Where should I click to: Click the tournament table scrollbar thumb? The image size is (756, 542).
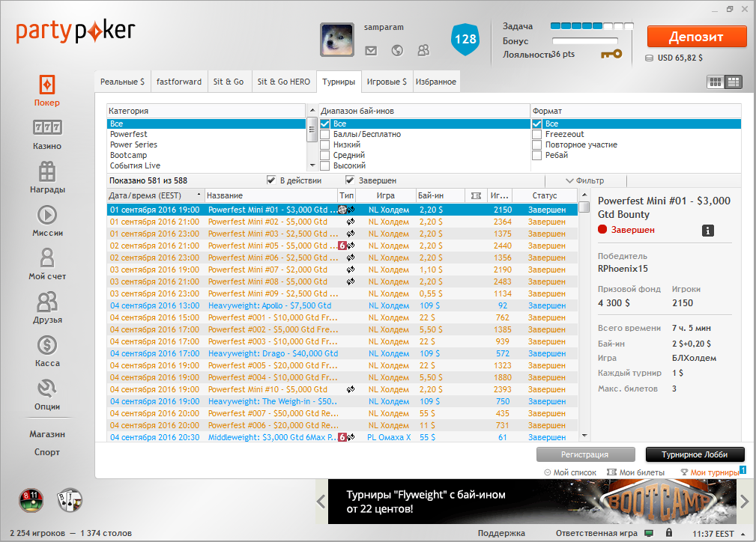584,207
